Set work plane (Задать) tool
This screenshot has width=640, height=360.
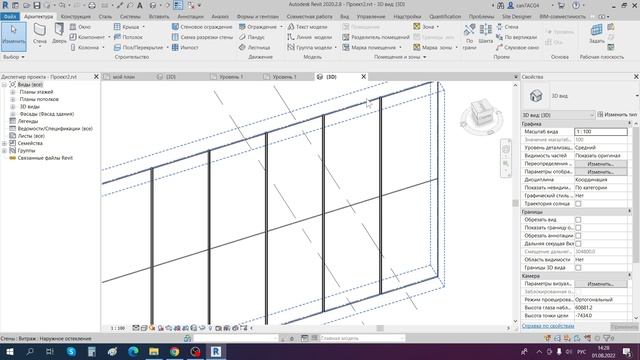pyautogui.click(x=597, y=34)
